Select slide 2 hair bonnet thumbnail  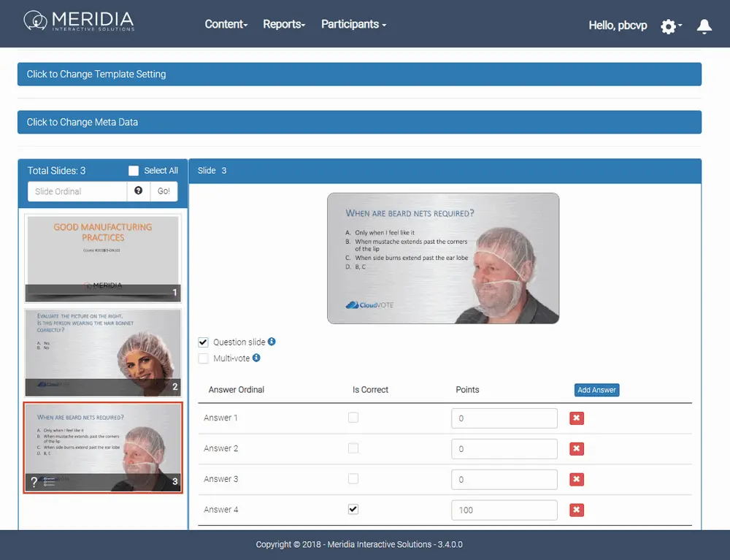(103, 352)
